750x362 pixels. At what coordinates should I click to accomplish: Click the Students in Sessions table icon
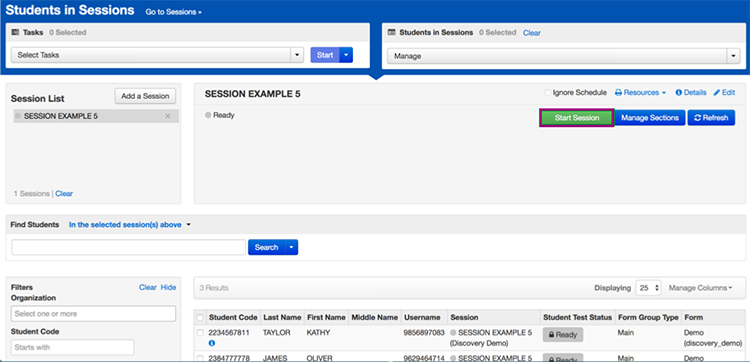click(x=391, y=33)
